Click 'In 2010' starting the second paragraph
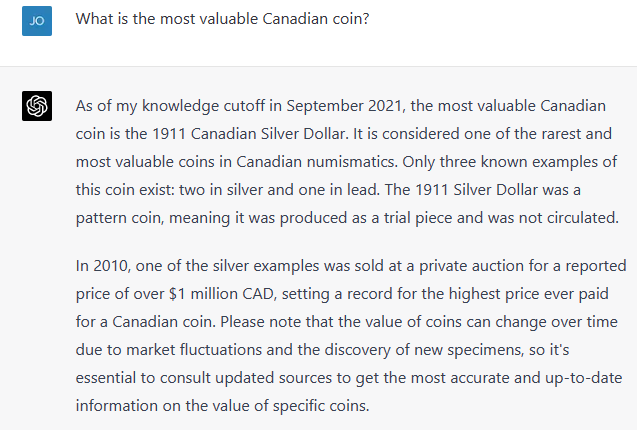The width and height of the screenshot is (637, 430). tap(102, 266)
